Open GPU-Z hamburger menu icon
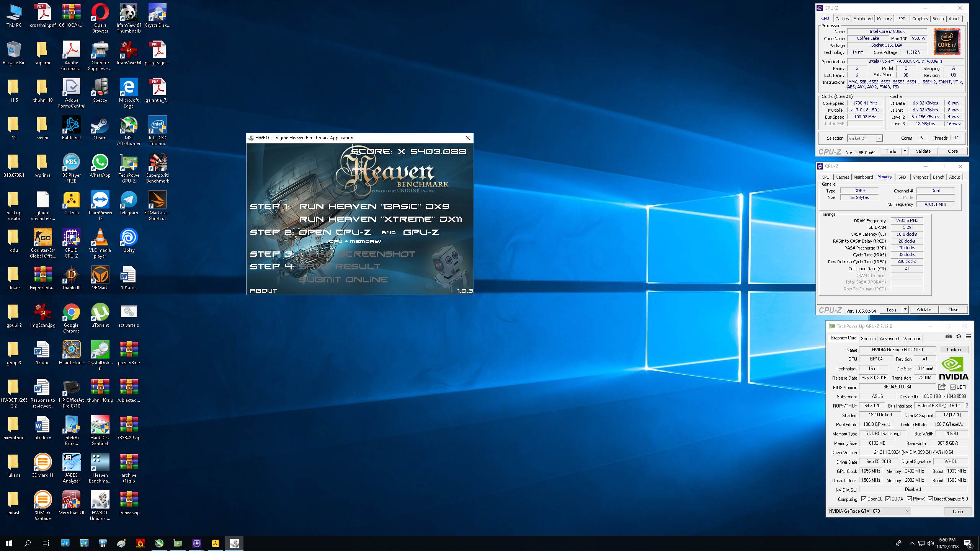The width and height of the screenshot is (980, 551). (x=968, y=336)
